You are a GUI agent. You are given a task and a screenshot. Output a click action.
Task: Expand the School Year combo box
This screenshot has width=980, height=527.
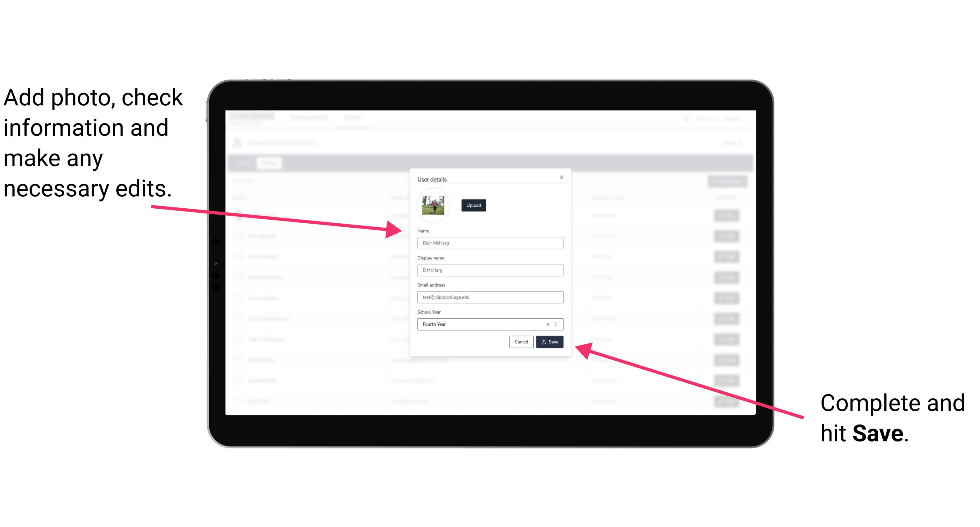coord(557,324)
